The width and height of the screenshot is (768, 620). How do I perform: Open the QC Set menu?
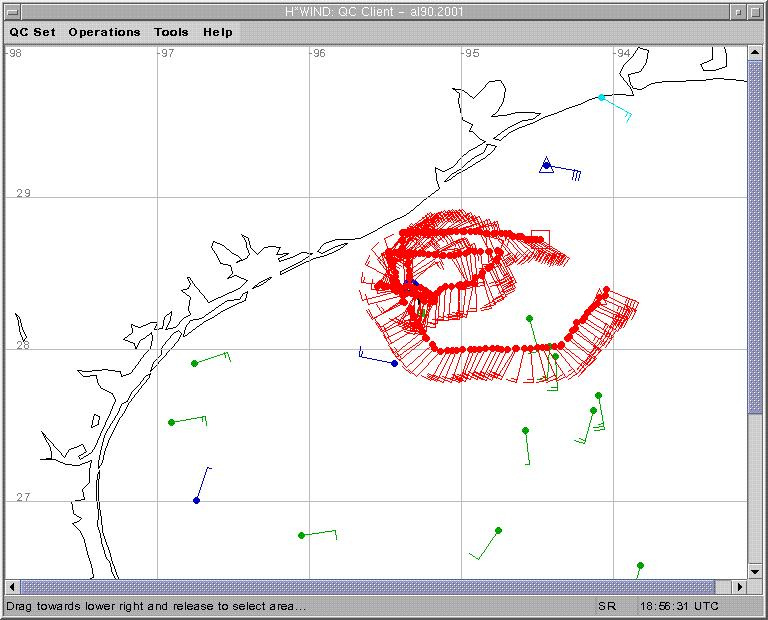tap(32, 32)
